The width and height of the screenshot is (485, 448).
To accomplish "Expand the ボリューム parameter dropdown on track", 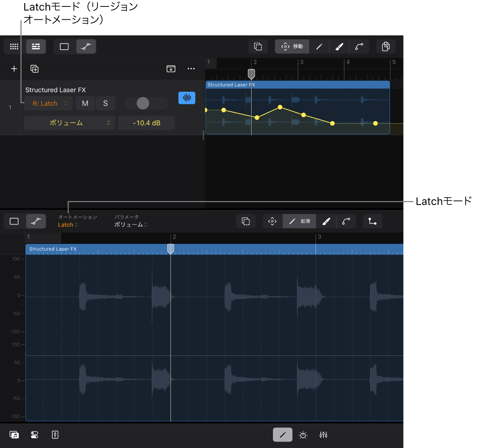I will 69,123.
